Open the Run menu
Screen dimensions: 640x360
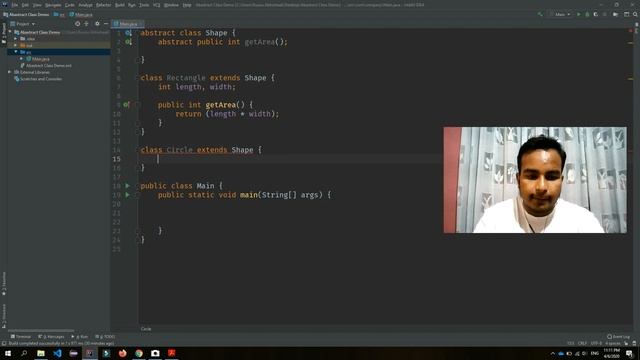[132, 5]
